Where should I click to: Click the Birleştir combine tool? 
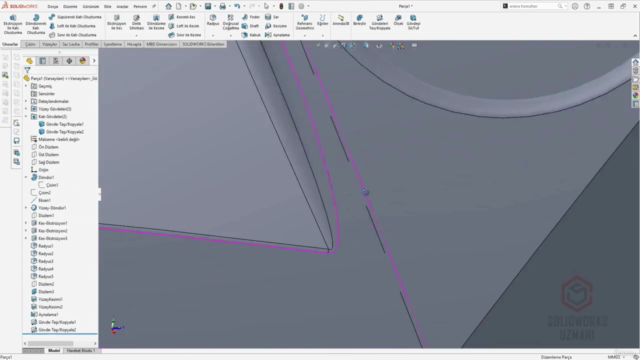pyautogui.click(x=360, y=20)
